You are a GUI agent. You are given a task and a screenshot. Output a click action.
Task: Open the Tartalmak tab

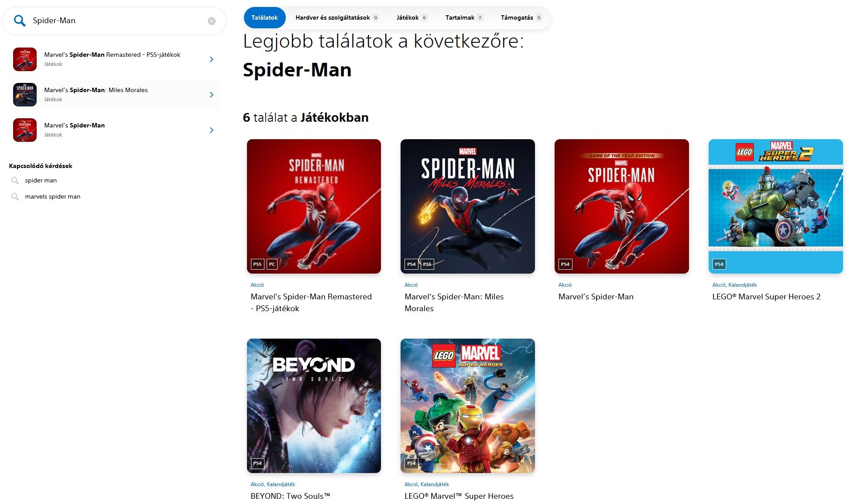[x=464, y=17]
